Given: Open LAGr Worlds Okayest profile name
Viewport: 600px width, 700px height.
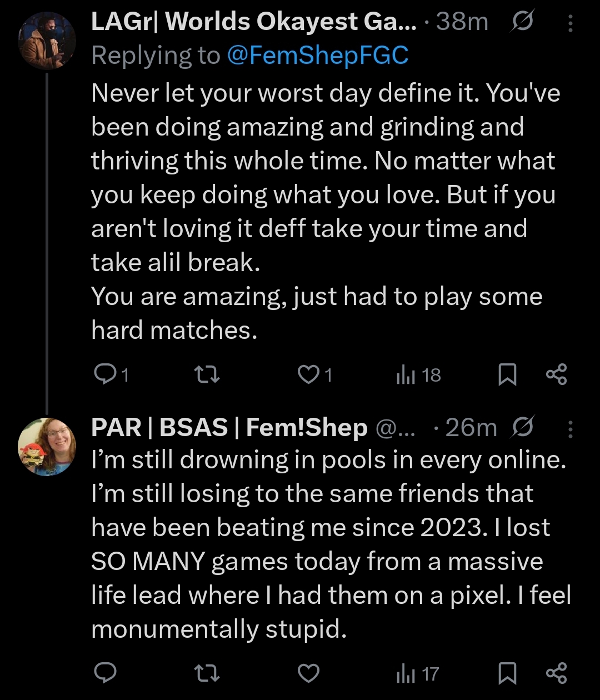Looking at the screenshot, I should pos(253,22).
